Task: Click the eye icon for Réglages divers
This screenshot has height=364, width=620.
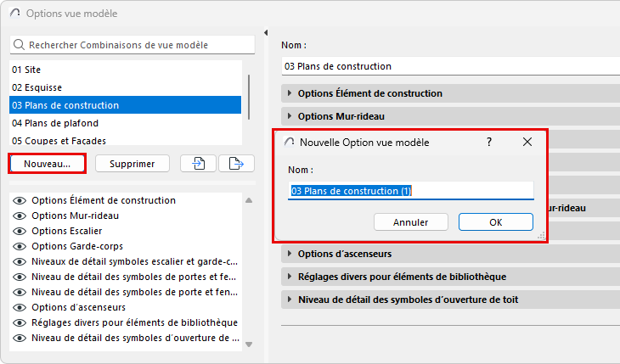Action: coord(20,322)
